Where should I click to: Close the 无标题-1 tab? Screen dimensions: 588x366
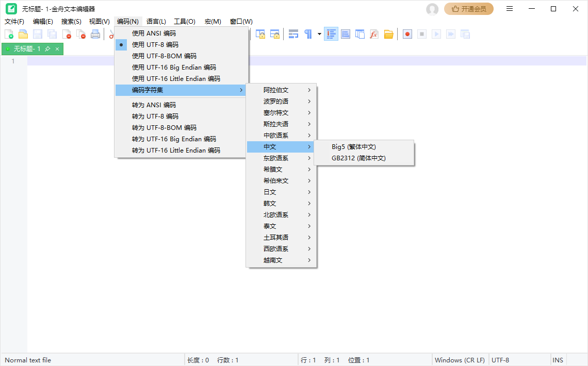[57, 49]
